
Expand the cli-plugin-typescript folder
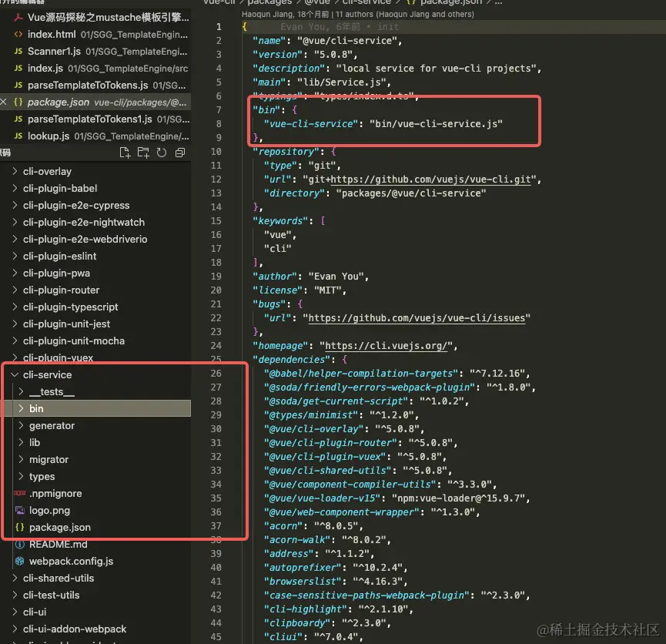coord(95,307)
